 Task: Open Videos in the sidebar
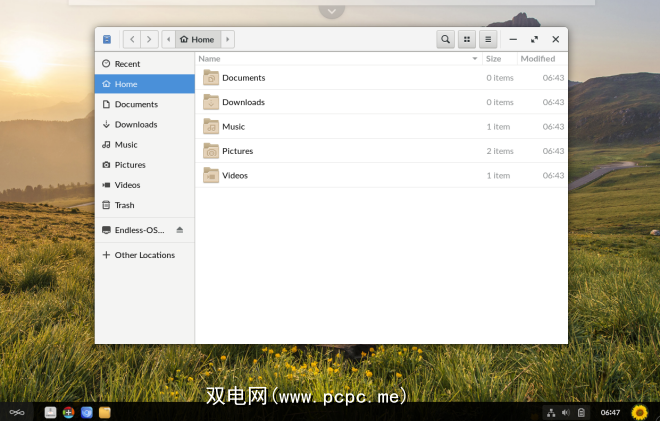(x=144, y=185)
